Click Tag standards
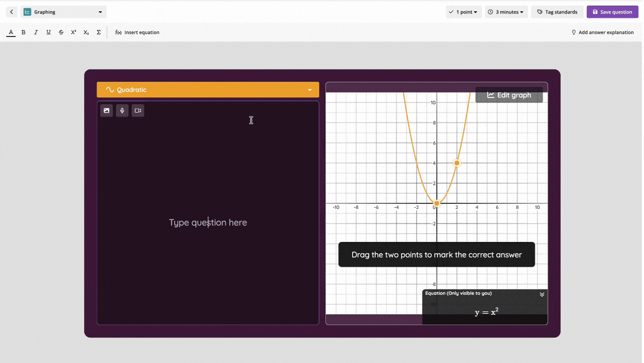Viewport: 644px width, 363px height. click(557, 12)
